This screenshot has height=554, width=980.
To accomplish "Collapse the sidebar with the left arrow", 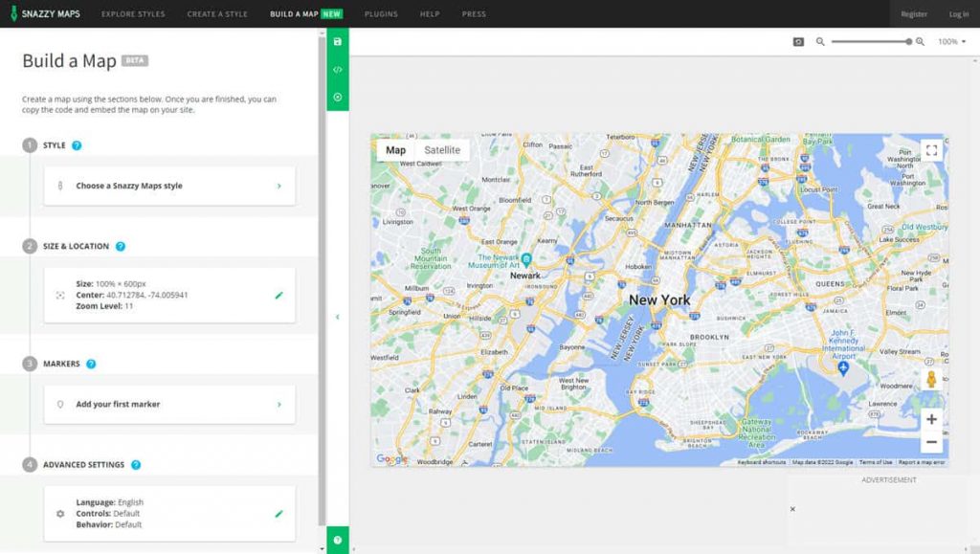I will point(338,318).
